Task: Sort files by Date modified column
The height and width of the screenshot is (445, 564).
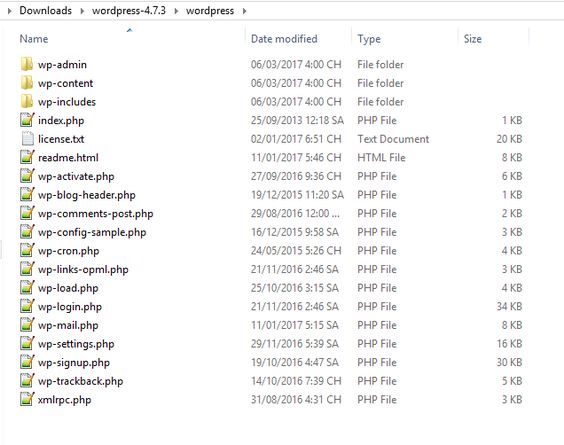Action: [284, 39]
